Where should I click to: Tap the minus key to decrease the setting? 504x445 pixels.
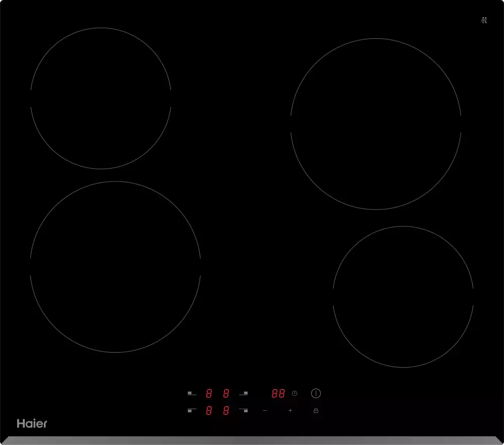[x=265, y=410]
